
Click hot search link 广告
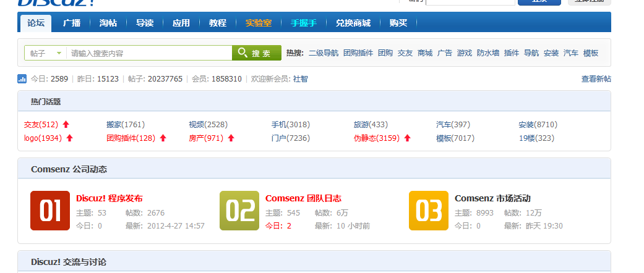(x=445, y=53)
